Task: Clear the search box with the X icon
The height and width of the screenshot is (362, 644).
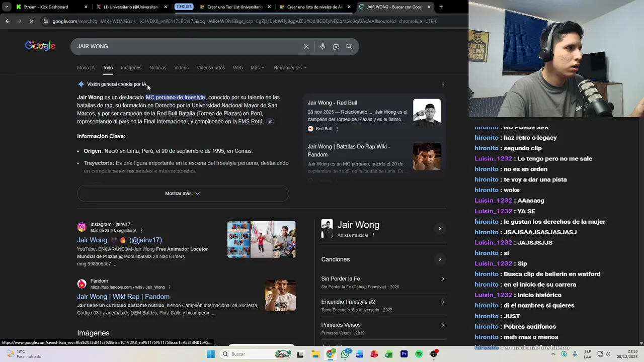Action: 306,47
